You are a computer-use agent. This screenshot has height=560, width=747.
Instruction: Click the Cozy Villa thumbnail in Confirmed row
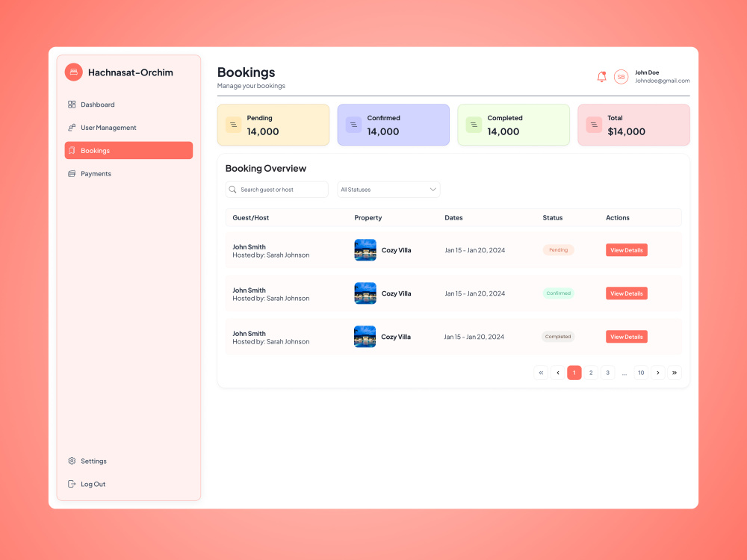tap(365, 293)
